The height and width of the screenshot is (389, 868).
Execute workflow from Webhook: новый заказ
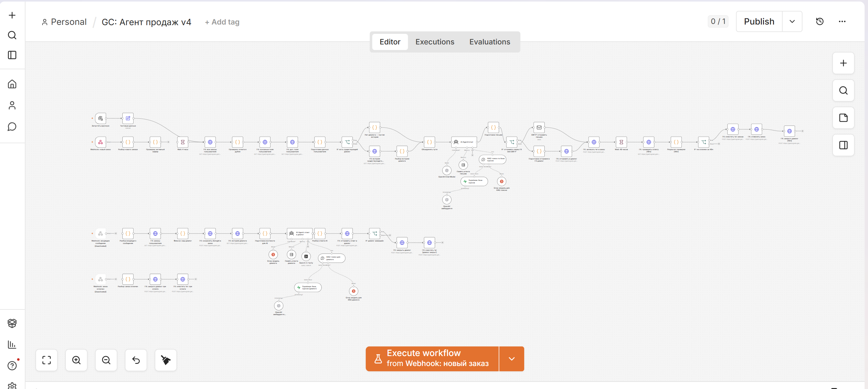coord(432,359)
